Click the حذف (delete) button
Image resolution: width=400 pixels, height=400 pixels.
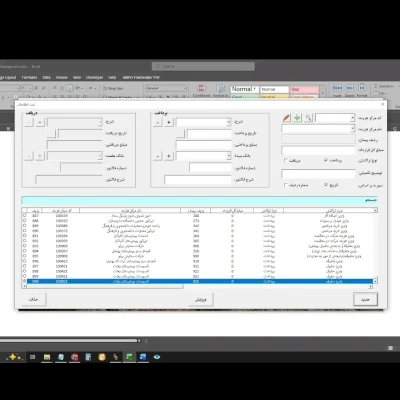pyautogui.click(x=34, y=299)
